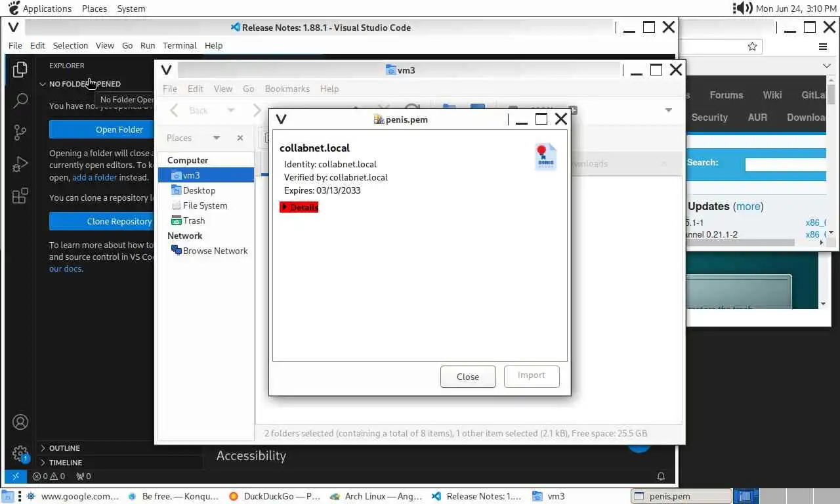840x504 pixels.
Task: Open the Search view in VS Code
Action: point(20,100)
